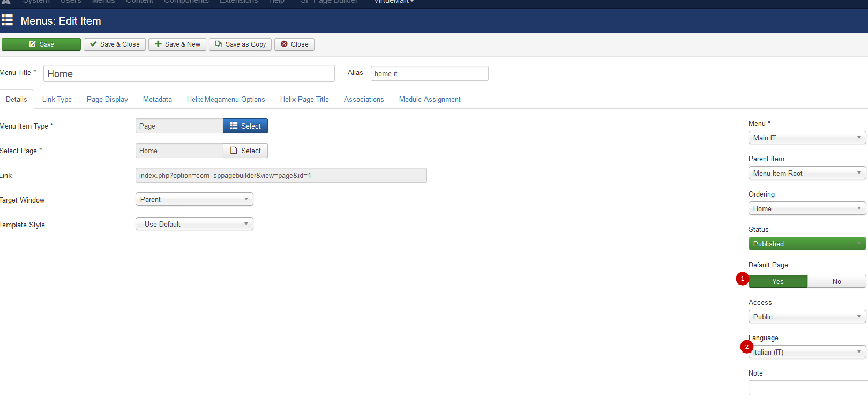Click Save & Close with the checkmark
Viewport: 868px width, 404px height.
115,44
